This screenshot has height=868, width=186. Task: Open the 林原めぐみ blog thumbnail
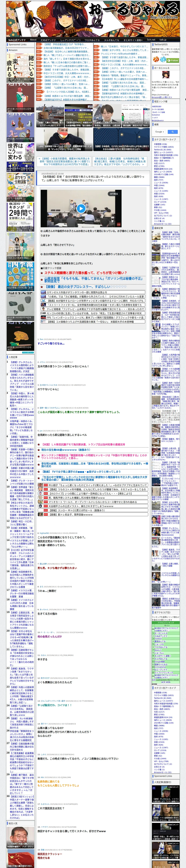click(x=136, y=116)
